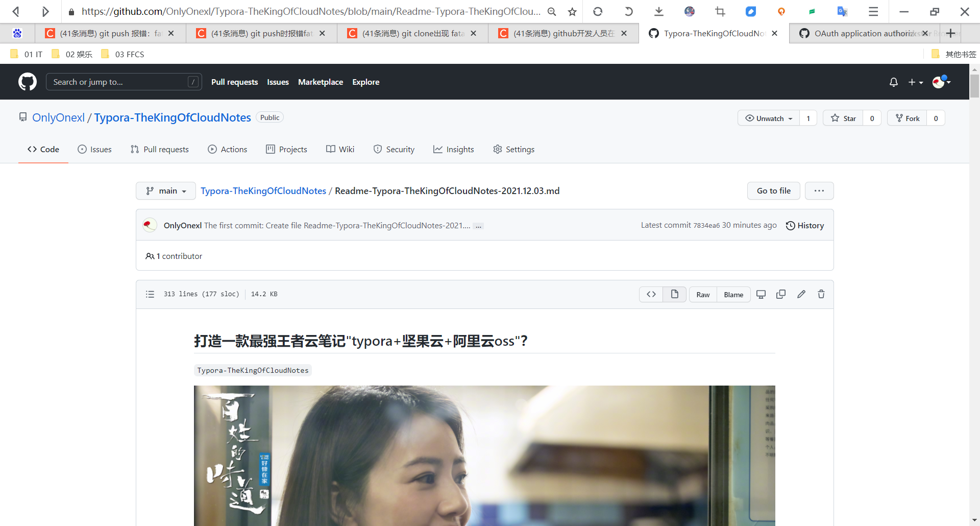Open the 01 IT bookmarks folder
The width and height of the screenshot is (980, 526).
click(x=27, y=54)
